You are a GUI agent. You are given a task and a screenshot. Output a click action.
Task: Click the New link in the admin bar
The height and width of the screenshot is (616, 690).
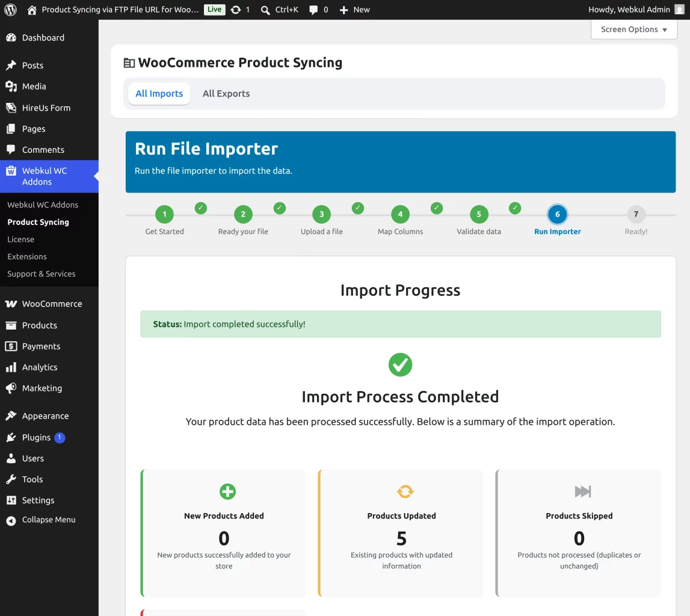coord(362,10)
